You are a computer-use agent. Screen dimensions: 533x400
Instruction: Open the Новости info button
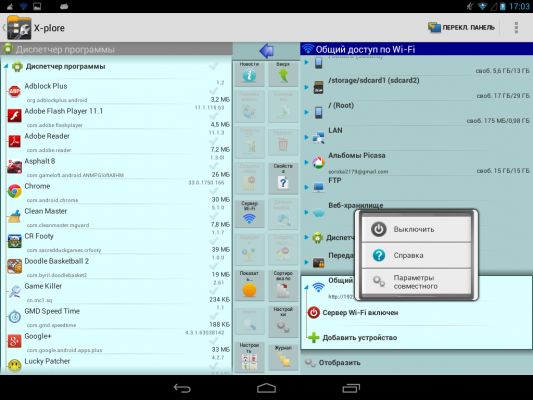click(249, 73)
